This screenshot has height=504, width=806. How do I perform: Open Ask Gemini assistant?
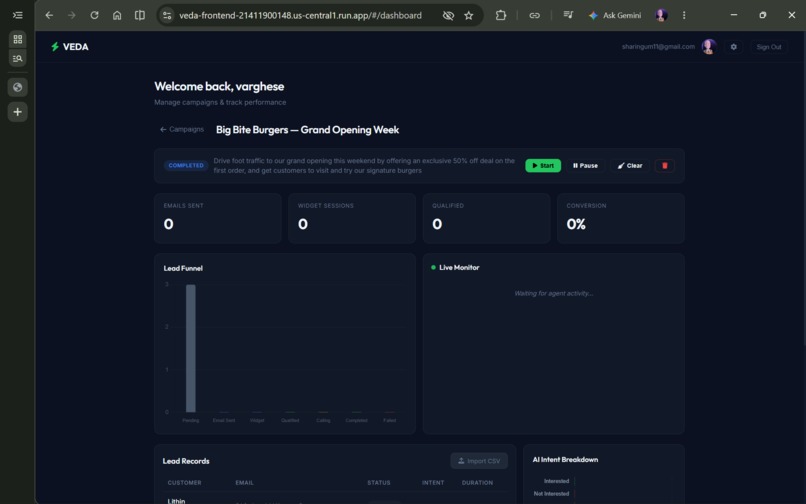click(x=615, y=15)
